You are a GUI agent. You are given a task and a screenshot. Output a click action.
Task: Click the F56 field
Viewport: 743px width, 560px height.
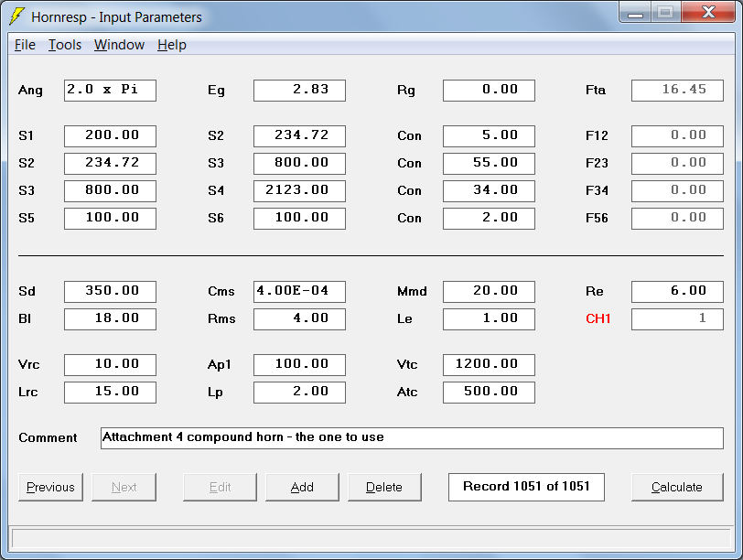(678, 219)
